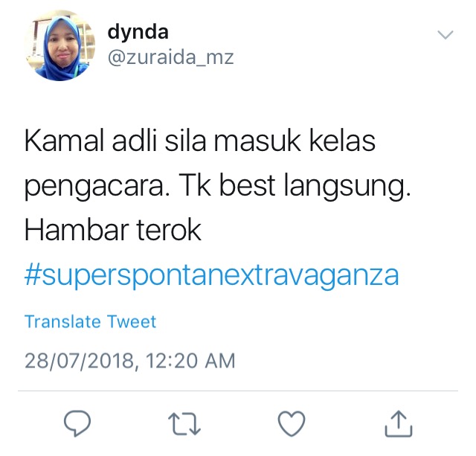Open the #superspontanextravaganza hashtag
Image resolution: width=476 pixels, height=456 pixels.
211,275
